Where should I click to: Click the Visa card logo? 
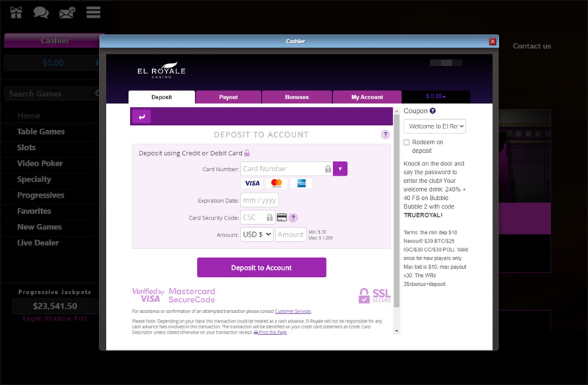coord(252,183)
